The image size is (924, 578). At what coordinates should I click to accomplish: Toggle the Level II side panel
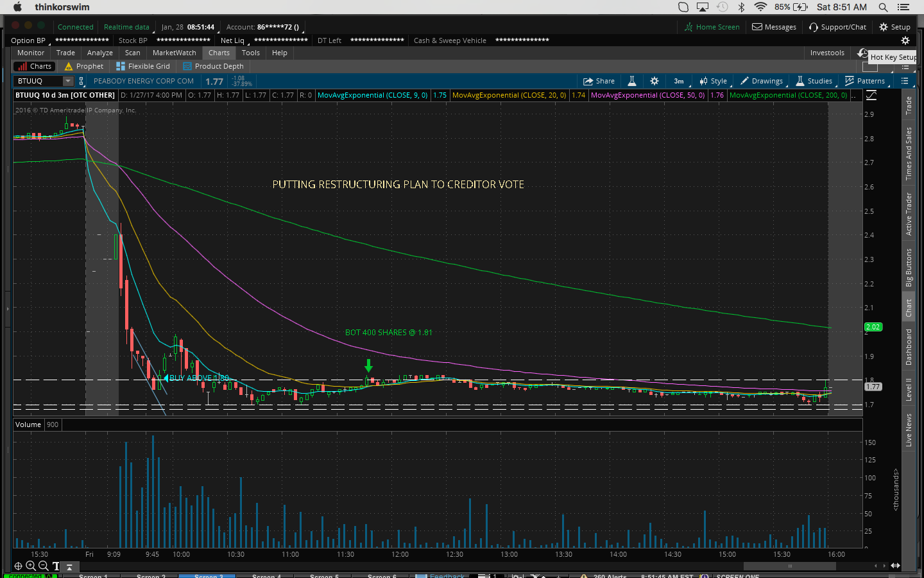tap(909, 390)
